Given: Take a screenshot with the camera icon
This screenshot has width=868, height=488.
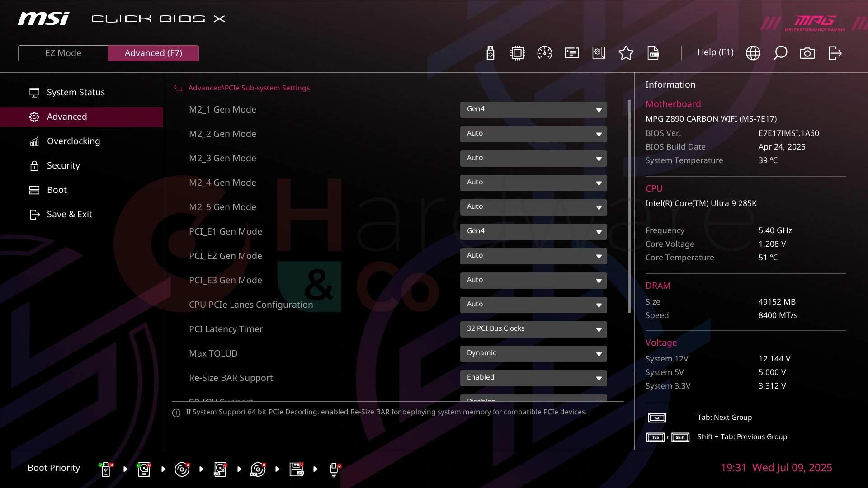Looking at the screenshot, I should [x=807, y=53].
